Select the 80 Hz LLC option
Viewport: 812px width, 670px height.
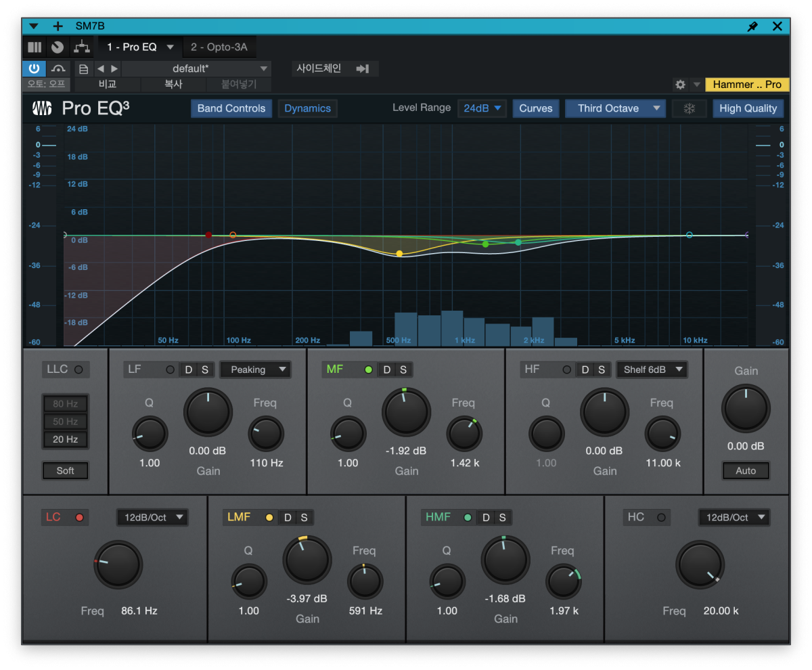65,404
